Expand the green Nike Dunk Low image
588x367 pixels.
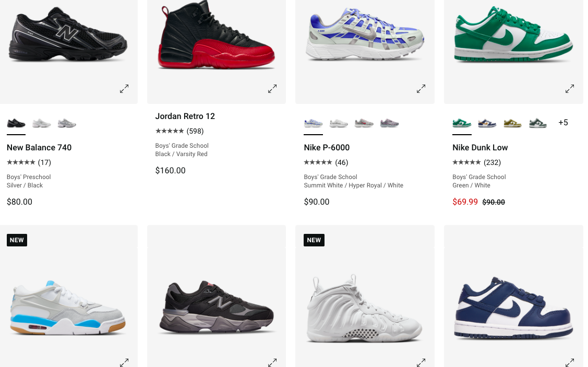pyautogui.click(x=570, y=89)
